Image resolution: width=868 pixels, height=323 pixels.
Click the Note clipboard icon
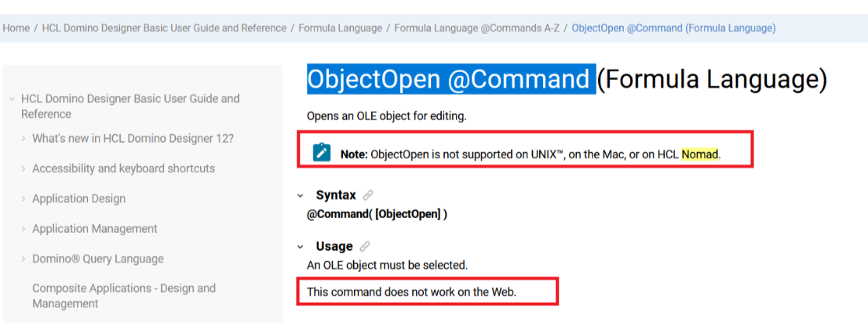click(322, 152)
